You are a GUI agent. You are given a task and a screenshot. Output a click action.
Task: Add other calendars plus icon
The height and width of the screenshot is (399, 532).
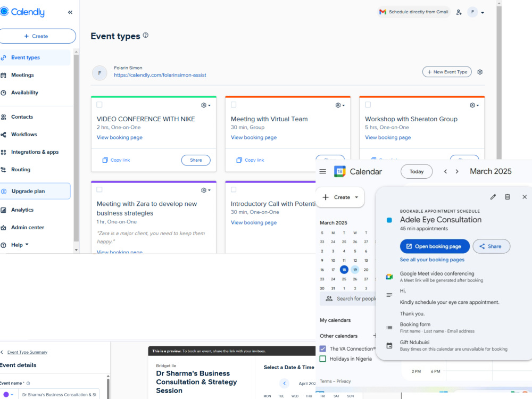[375, 336]
